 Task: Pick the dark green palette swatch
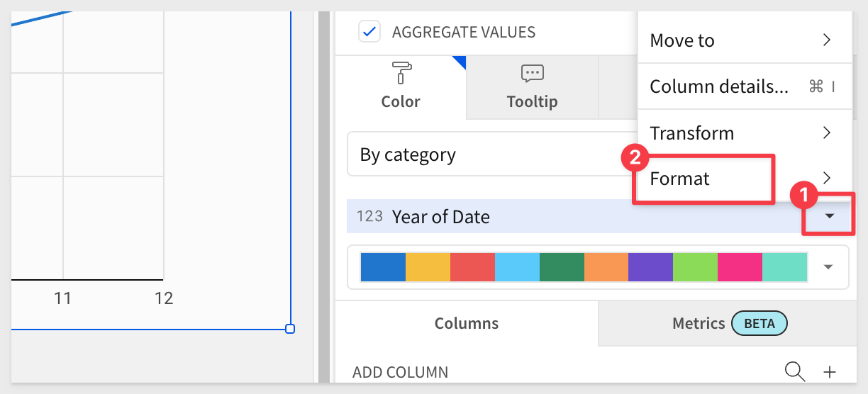pos(562,267)
